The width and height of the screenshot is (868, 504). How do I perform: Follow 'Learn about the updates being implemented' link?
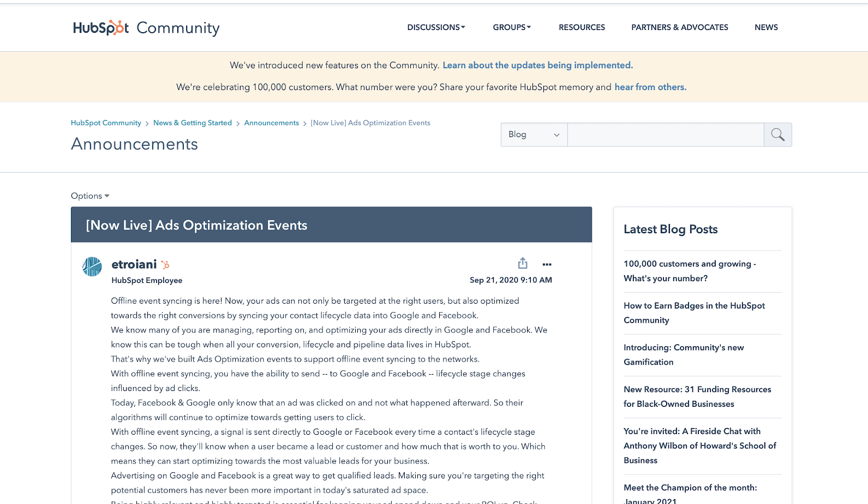point(537,65)
